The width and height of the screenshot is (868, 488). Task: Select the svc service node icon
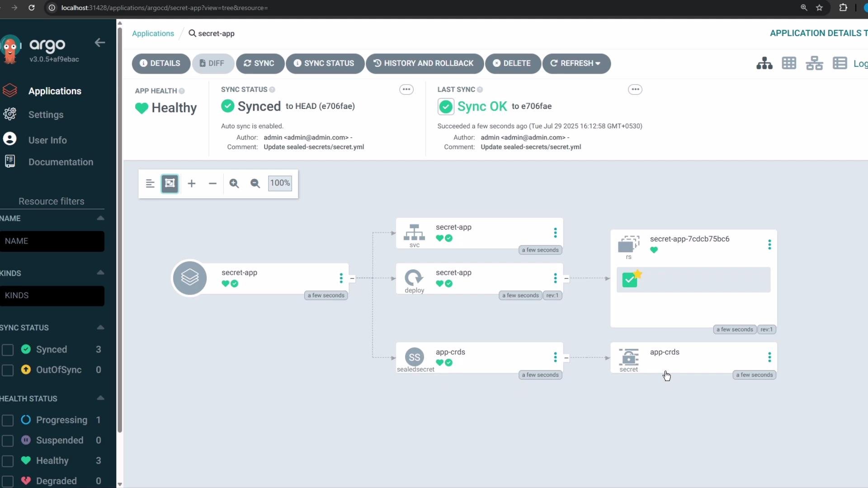tap(414, 232)
